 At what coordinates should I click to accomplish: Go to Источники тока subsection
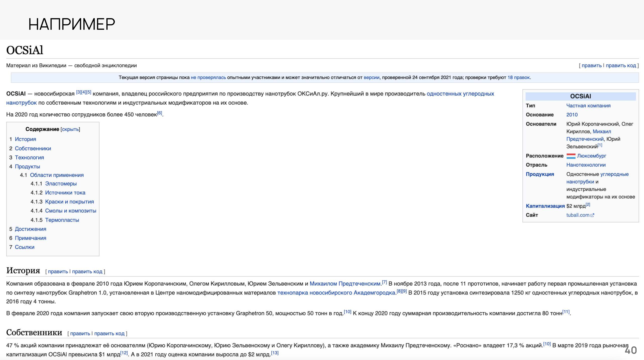tap(65, 193)
